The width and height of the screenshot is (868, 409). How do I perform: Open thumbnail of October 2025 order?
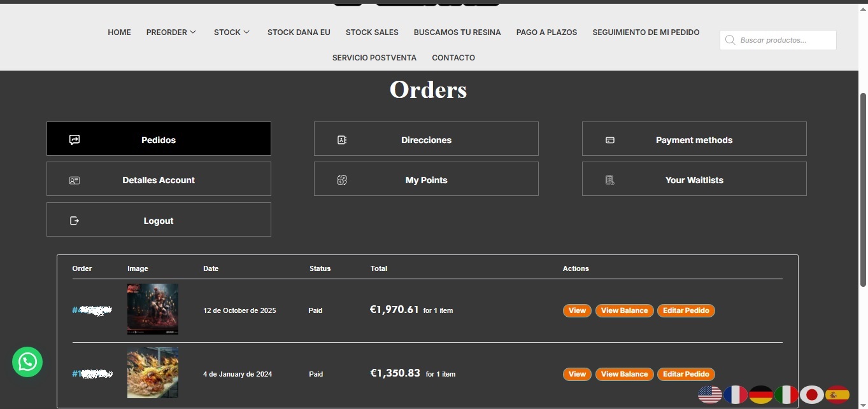click(153, 309)
